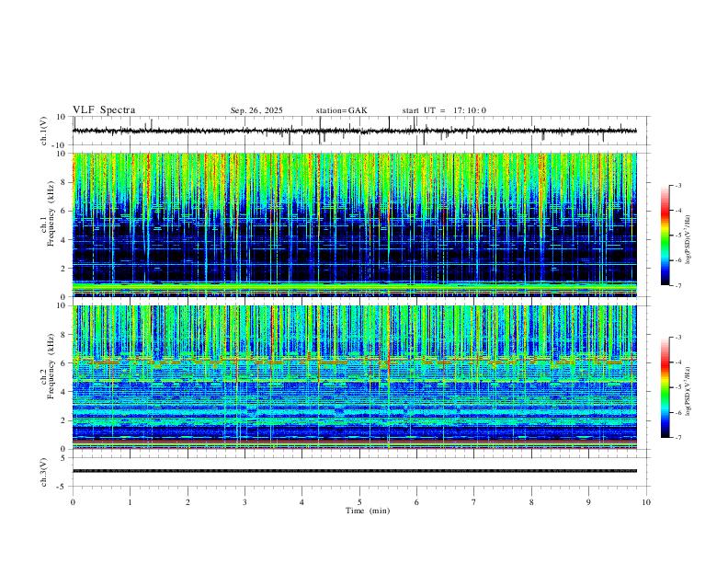The width and height of the screenshot is (728, 563).
Task: Click the ch.2 colorbar "log(PSD)" label
Action: coord(688,391)
